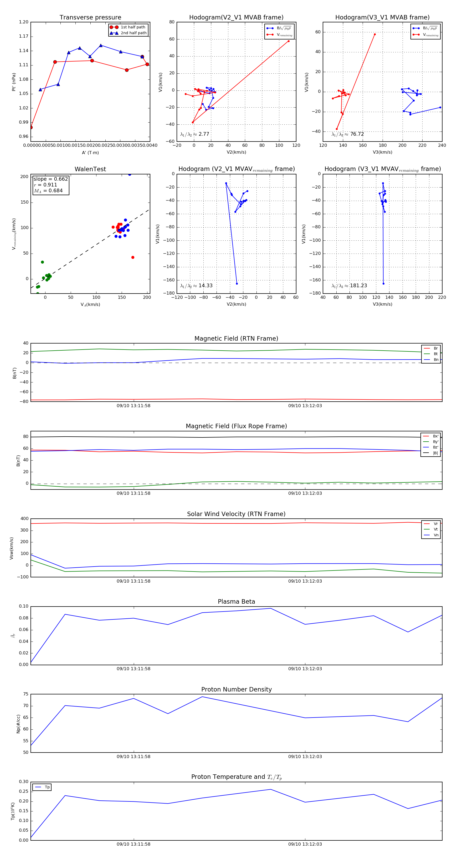Click the red far-right point in V2_V1 MVAB hodogram
This screenshot has height=868, width=473.
tap(289, 41)
